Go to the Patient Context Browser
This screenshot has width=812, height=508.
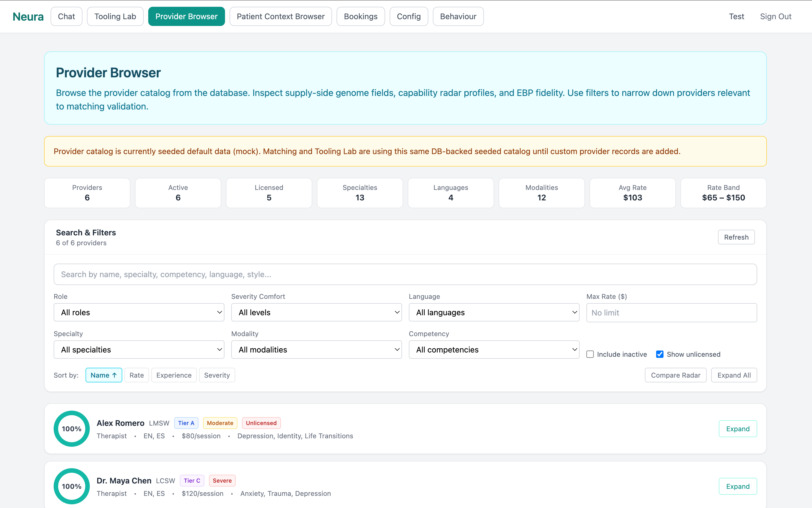click(x=280, y=16)
